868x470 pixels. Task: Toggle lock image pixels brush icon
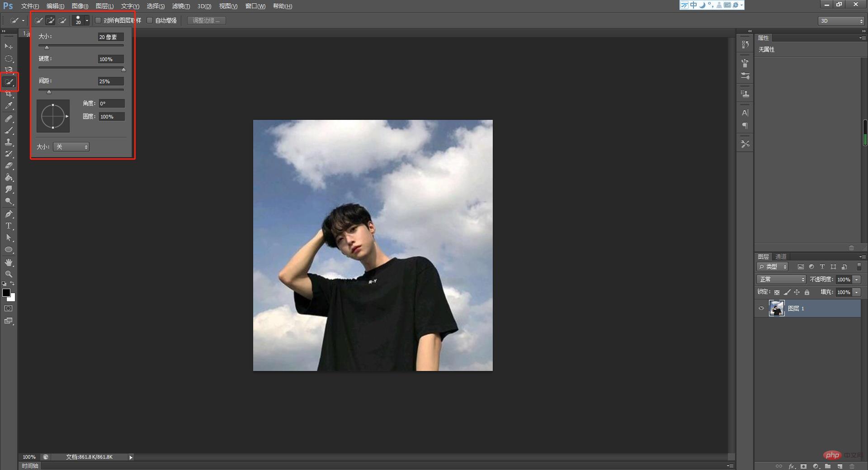pos(787,292)
